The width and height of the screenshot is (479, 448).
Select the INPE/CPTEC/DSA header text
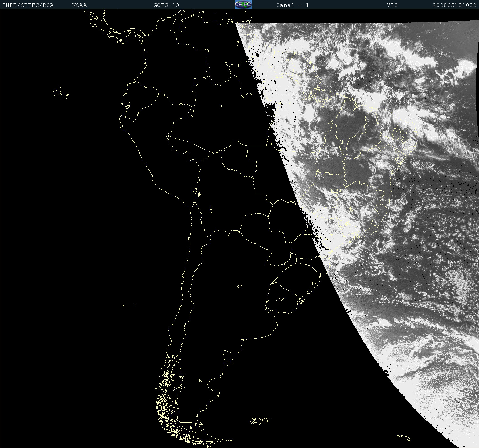coord(28,5)
